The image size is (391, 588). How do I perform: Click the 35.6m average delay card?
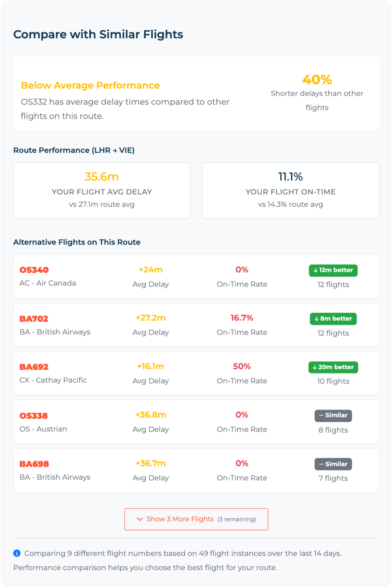pos(101,190)
